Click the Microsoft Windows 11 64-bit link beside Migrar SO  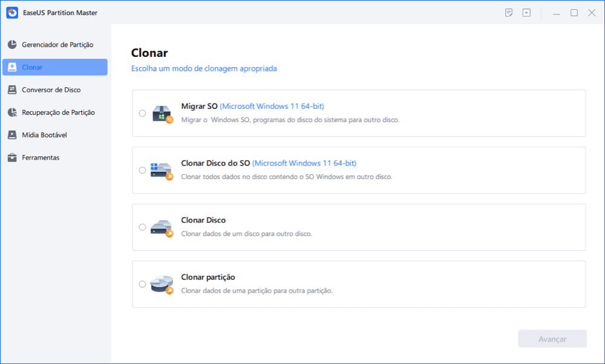pyautogui.click(x=272, y=106)
